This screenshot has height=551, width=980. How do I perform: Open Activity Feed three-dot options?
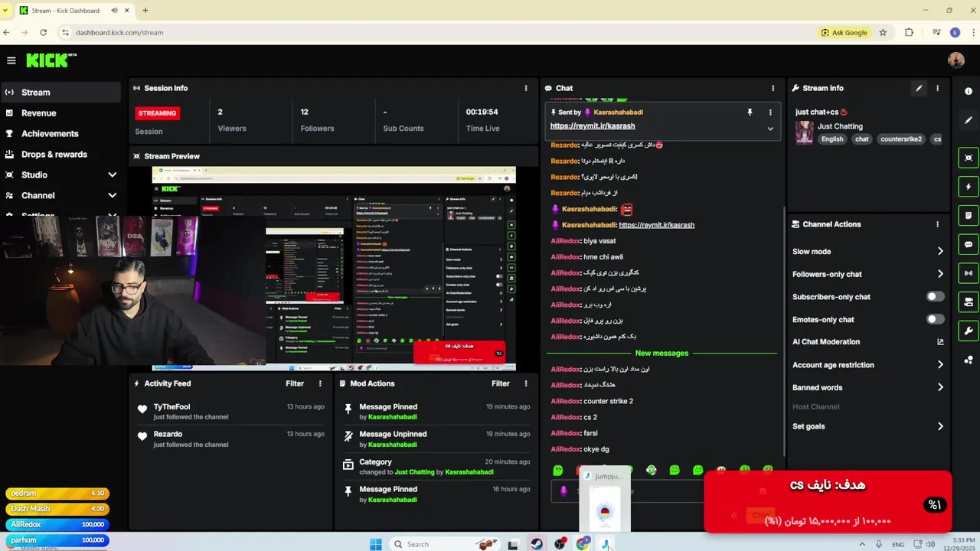pos(320,383)
